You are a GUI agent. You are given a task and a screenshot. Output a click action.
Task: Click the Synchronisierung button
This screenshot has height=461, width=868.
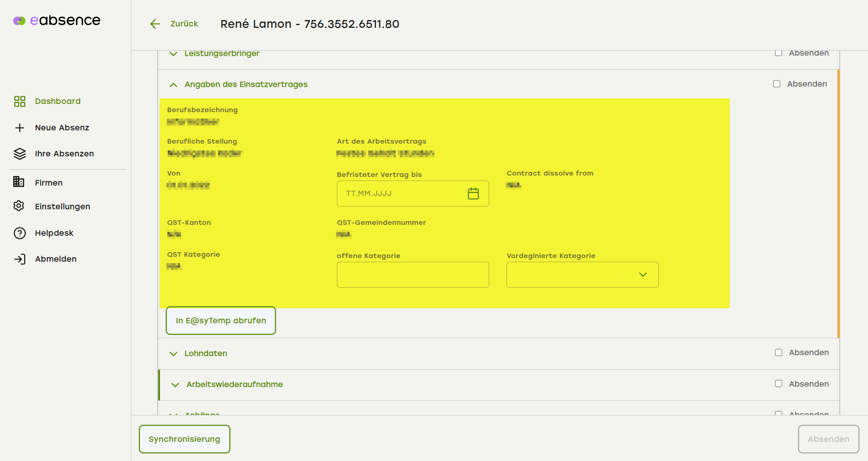pyautogui.click(x=184, y=439)
